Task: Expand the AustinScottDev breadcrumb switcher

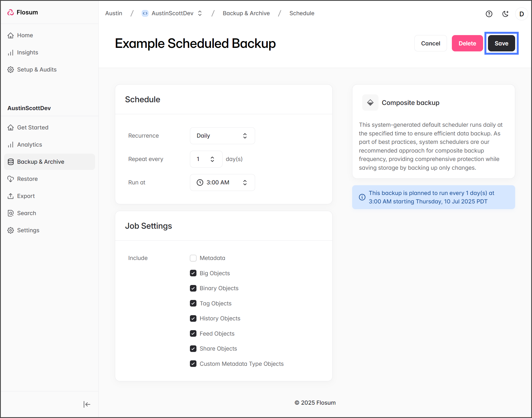Action: tap(200, 13)
